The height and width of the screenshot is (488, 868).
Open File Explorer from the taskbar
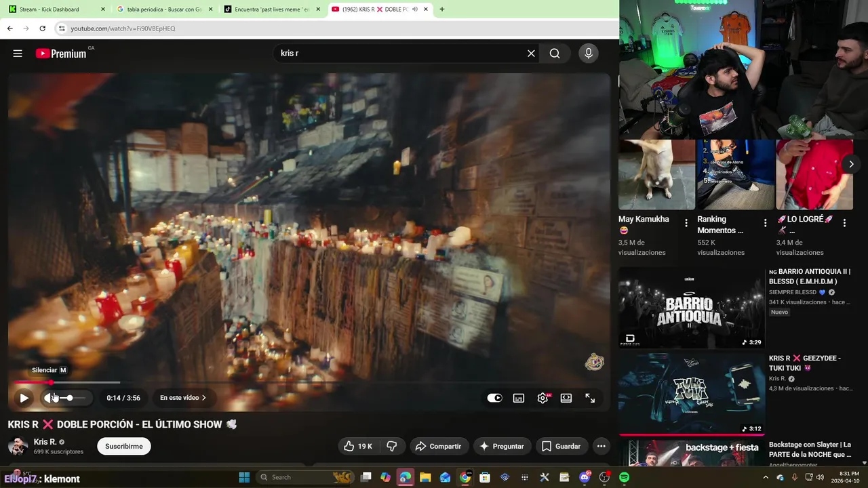click(x=425, y=477)
